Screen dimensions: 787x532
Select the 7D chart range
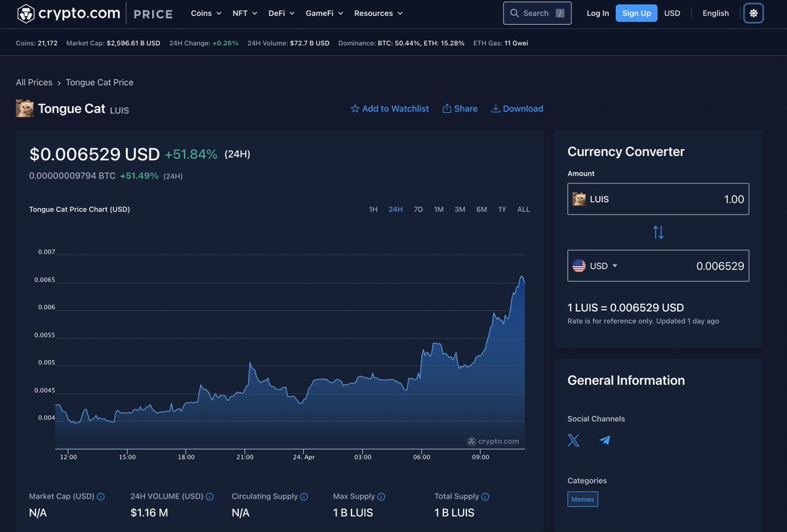tap(418, 209)
